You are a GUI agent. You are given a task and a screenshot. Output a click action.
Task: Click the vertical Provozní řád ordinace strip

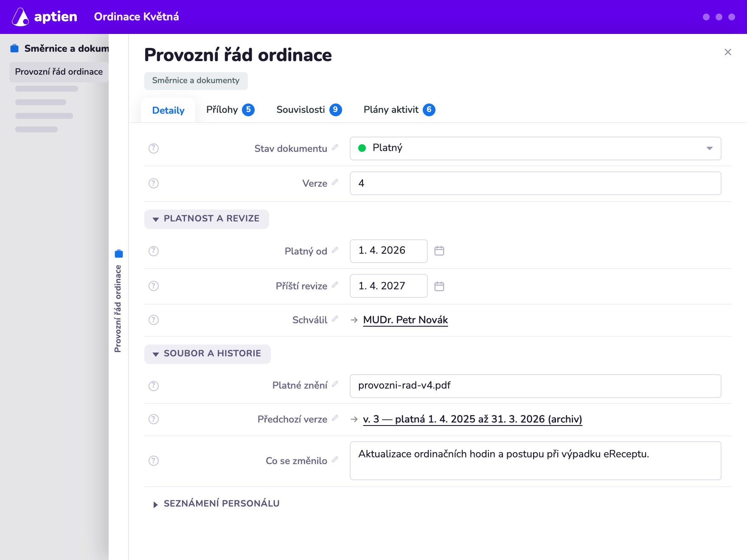click(x=118, y=301)
